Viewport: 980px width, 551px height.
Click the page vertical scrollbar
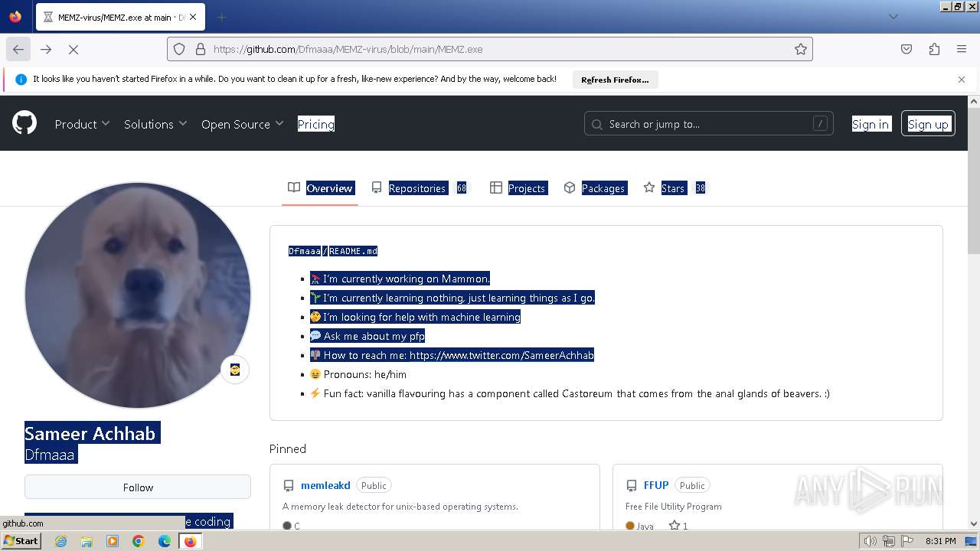click(974, 181)
